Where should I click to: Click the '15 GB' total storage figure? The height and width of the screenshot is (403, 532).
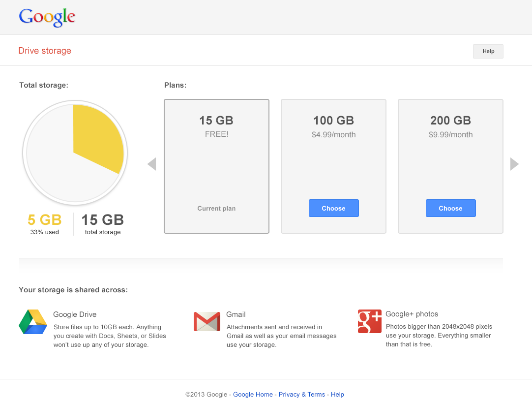pos(102,219)
